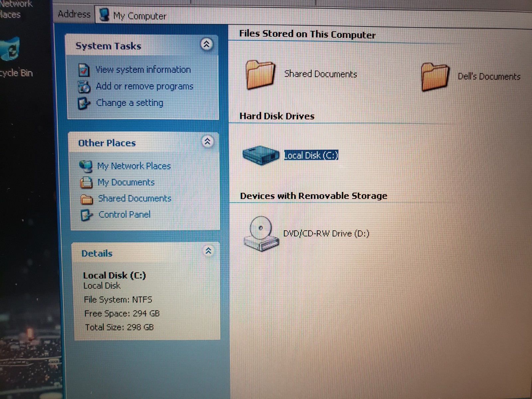Click the My Computer icon in Address bar
The height and width of the screenshot is (399, 532).
click(x=104, y=15)
